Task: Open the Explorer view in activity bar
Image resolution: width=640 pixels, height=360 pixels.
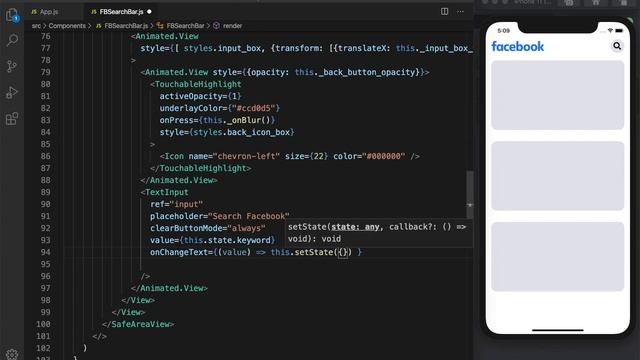Action: click(12, 16)
